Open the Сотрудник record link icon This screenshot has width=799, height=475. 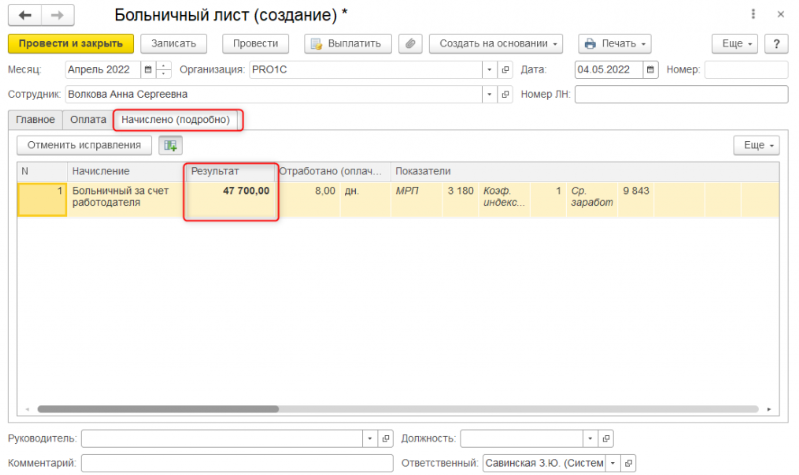[x=505, y=94]
